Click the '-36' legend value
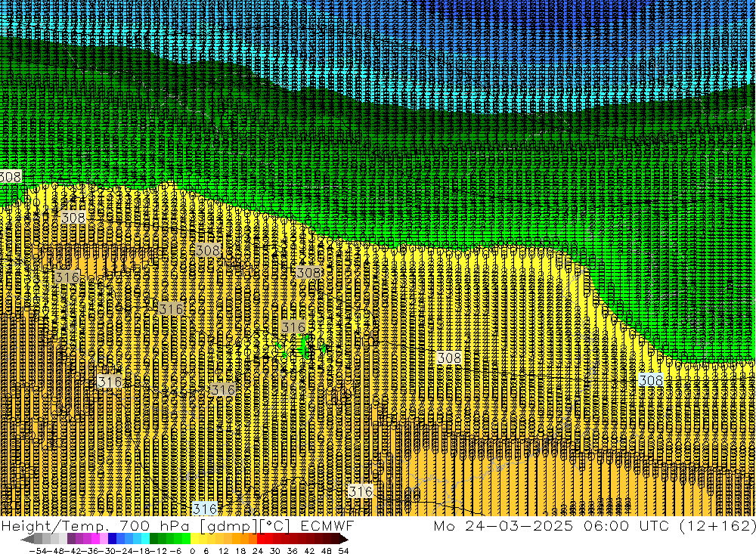 [x=90, y=551]
